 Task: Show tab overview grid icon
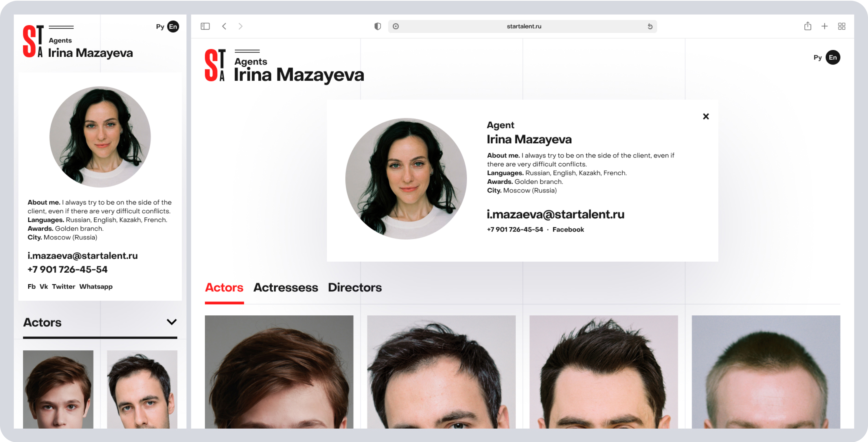tap(841, 26)
